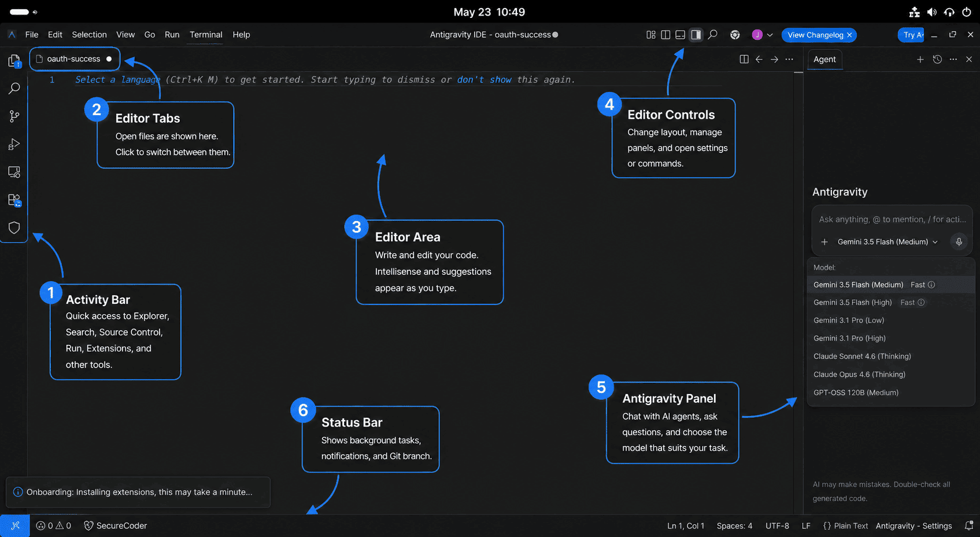The image size is (980, 537).
Task: Click the blue Try button in title bar
Action: pyautogui.click(x=911, y=35)
